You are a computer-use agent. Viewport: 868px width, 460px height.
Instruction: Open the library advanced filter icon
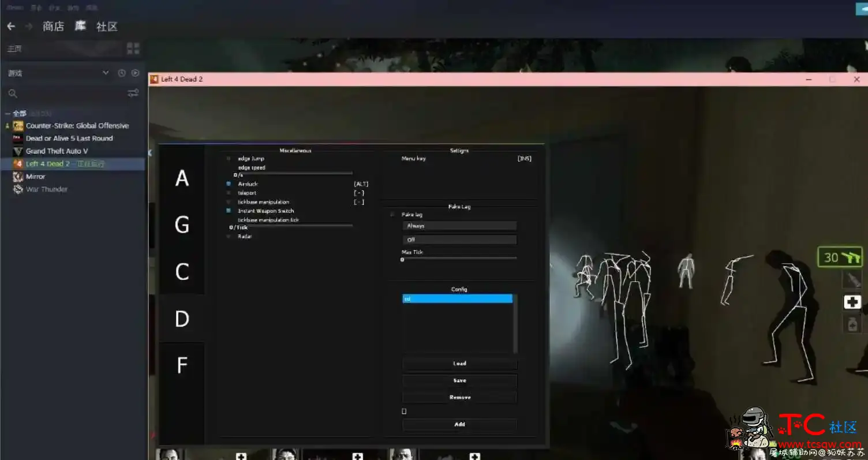point(133,93)
